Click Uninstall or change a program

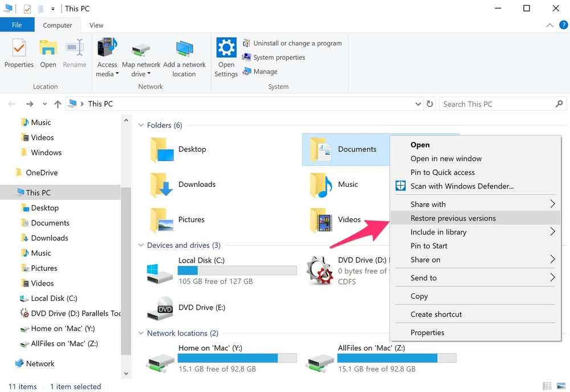[x=292, y=43]
